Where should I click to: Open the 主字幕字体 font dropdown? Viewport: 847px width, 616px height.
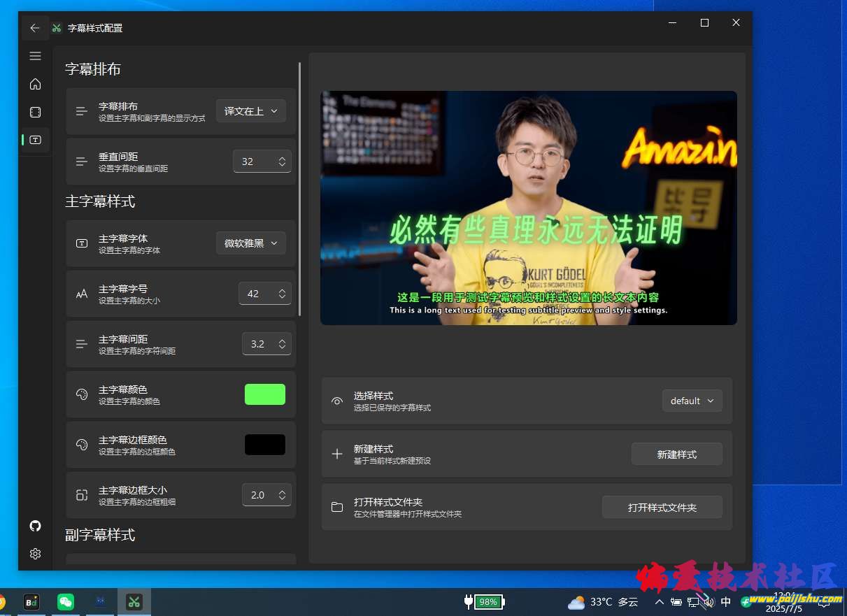click(x=250, y=243)
